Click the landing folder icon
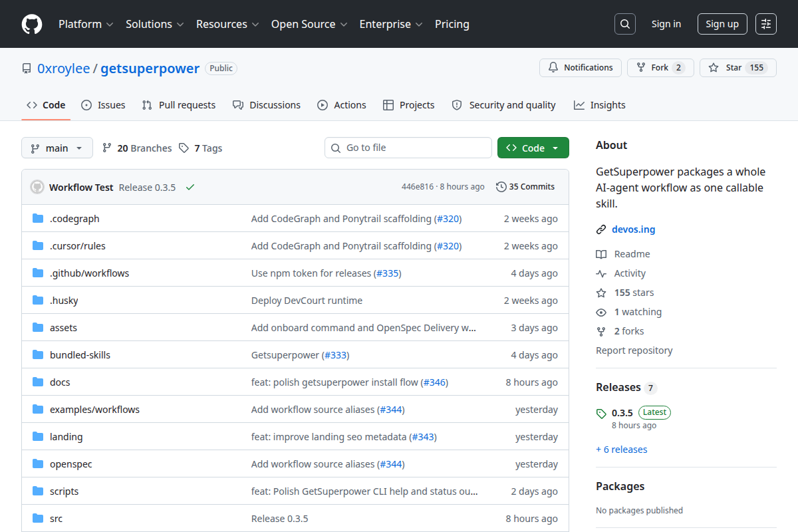 click(38, 437)
